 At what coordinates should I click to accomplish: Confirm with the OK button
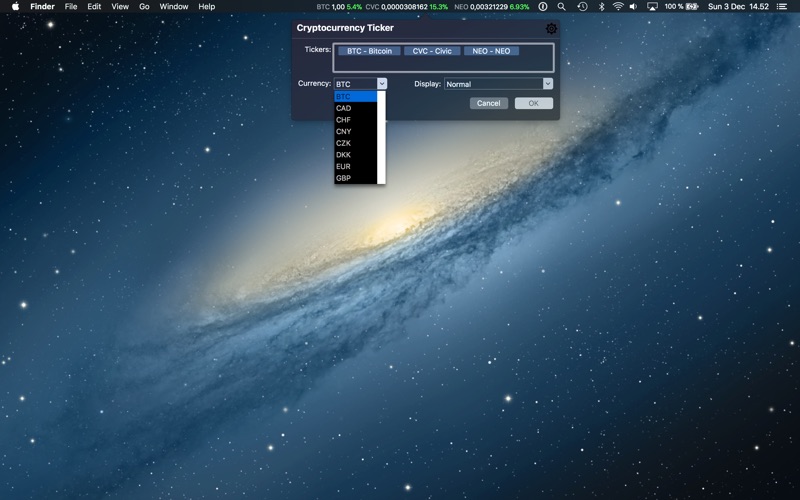click(x=533, y=103)
